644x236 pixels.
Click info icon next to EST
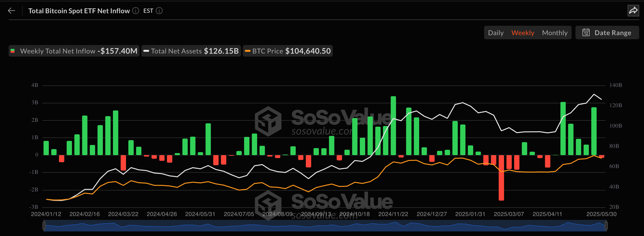[x=159, y=11]
